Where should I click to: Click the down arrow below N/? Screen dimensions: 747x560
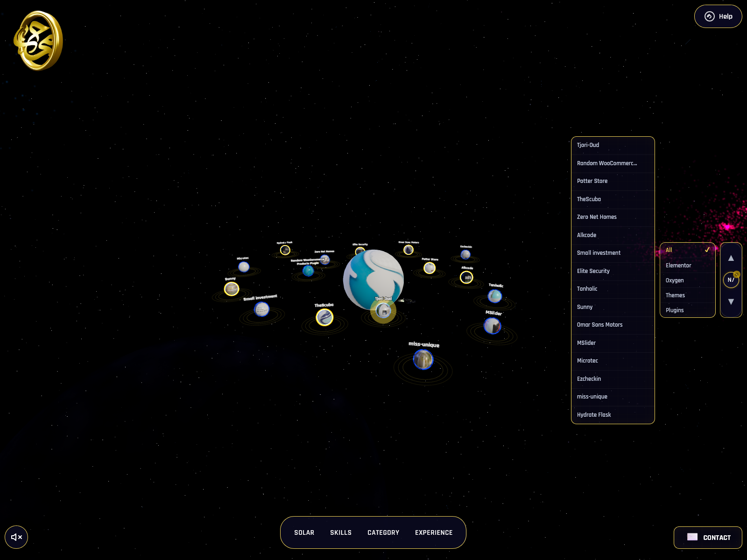click(731, 301)
